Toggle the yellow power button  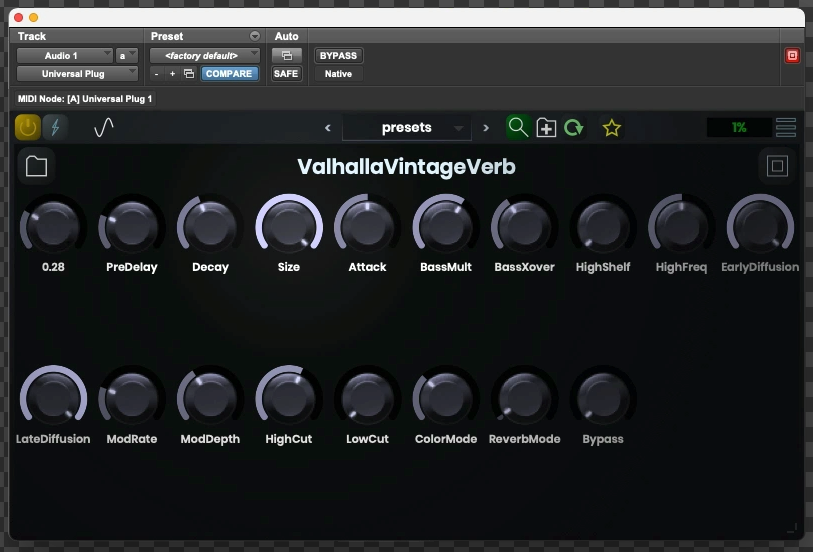click(x=27, y=128)
